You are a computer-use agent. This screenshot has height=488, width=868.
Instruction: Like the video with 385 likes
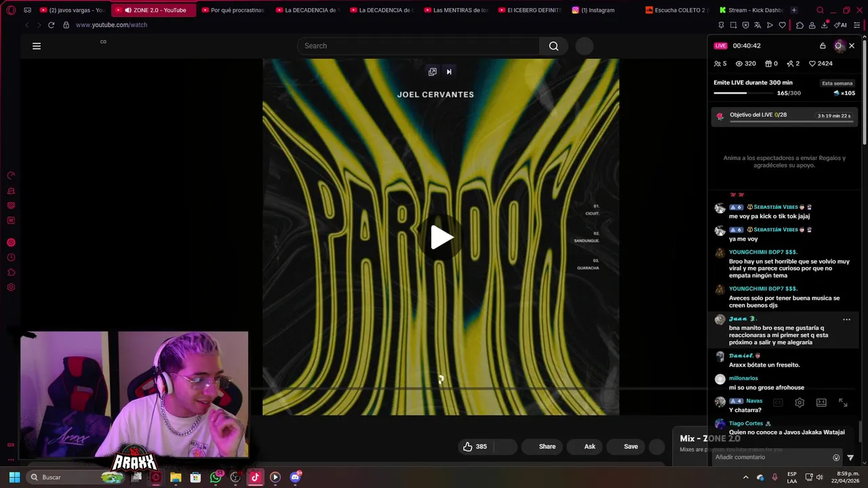pos(475,447)
